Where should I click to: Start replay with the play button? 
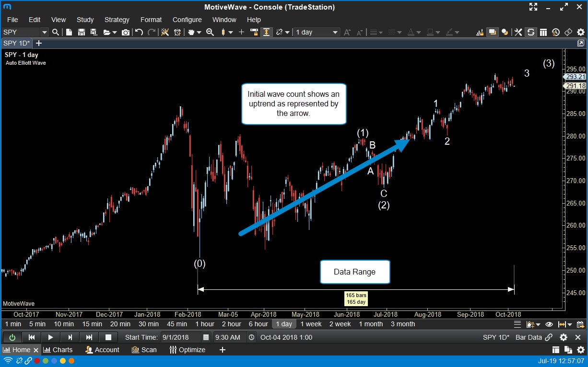point(50,337)
